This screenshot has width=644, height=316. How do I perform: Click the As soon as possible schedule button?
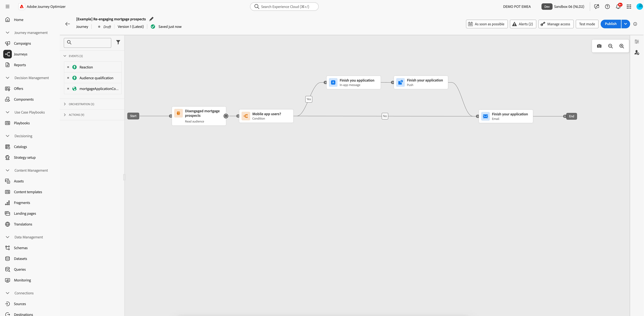click(x=486, y=24)
